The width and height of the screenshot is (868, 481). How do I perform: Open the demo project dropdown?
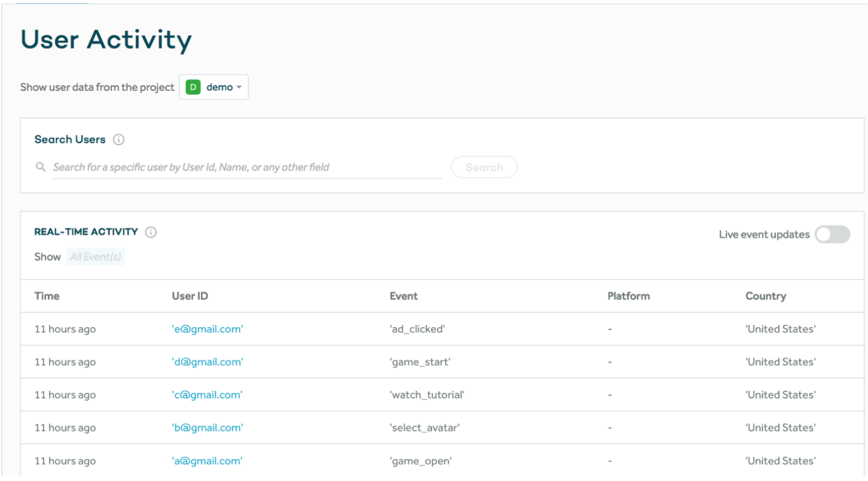click(x=214, y=88)
